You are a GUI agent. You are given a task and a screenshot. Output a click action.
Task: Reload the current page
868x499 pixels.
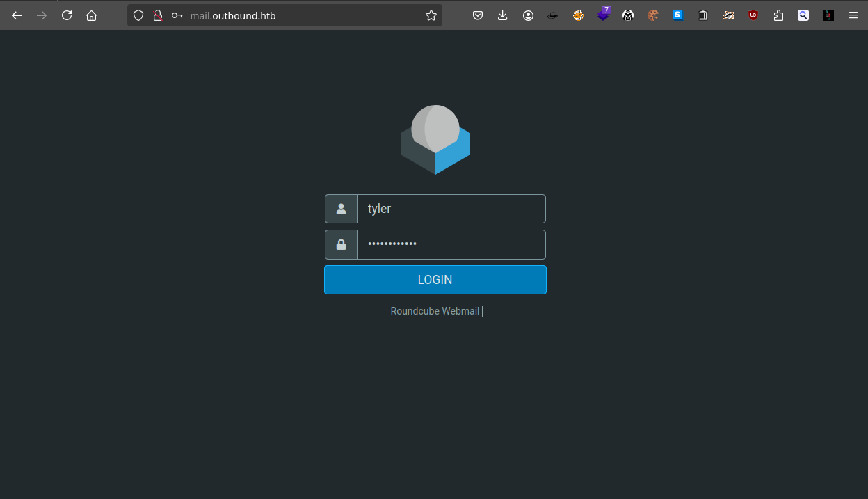[67, 15]
